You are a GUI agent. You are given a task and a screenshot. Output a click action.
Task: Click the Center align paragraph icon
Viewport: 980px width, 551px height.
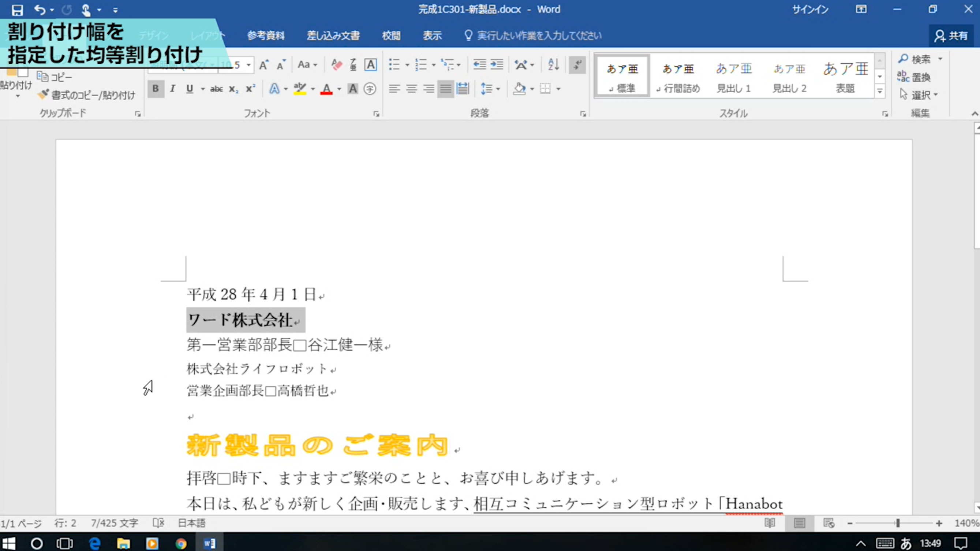[x=411, y=89]
